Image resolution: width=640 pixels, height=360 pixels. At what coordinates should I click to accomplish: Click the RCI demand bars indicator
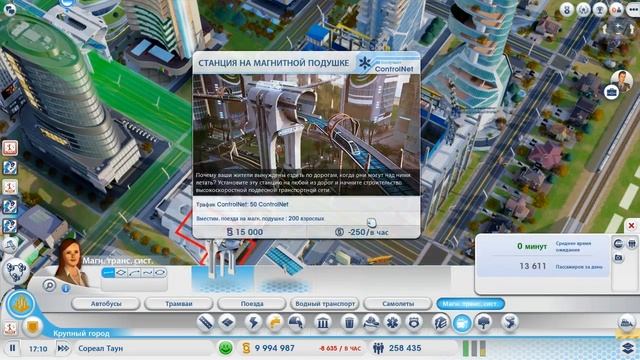(x=474, y=348)
